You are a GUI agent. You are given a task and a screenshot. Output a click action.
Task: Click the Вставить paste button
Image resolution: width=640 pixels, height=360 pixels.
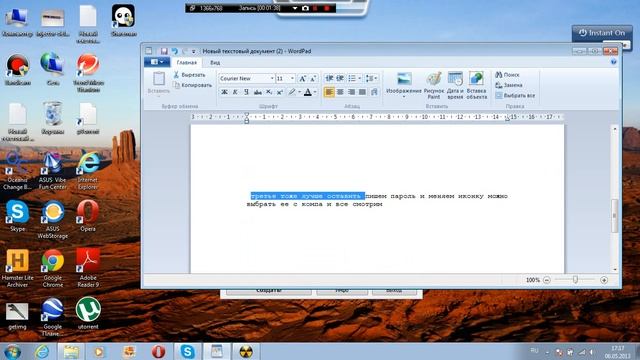click(x=159, y=83)
